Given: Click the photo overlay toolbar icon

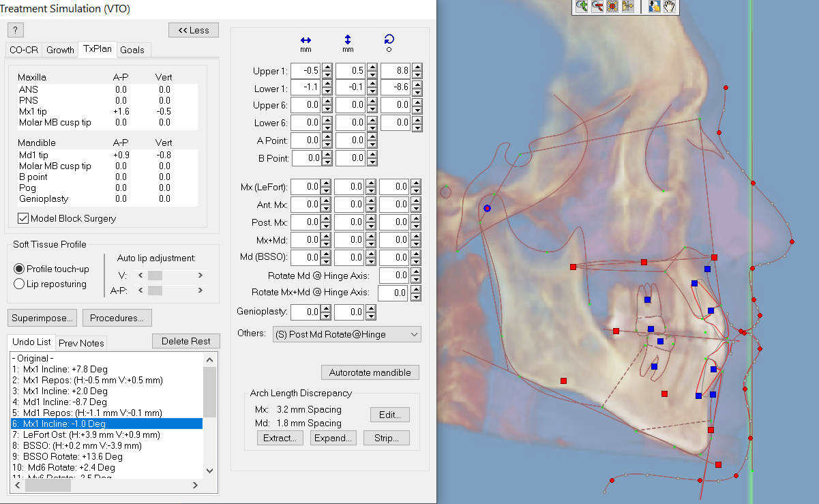Looking at the screenshot, I should click(654, 6).
